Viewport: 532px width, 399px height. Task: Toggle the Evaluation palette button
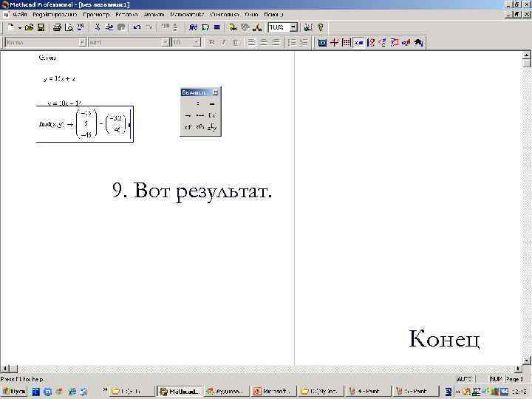(x=358, y=42)
